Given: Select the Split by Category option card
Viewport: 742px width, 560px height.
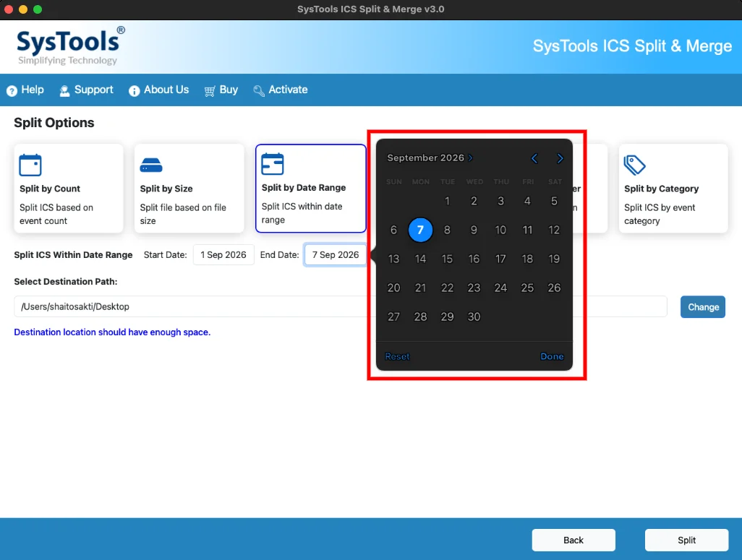Looking at the screenshot, I should 673,189.
